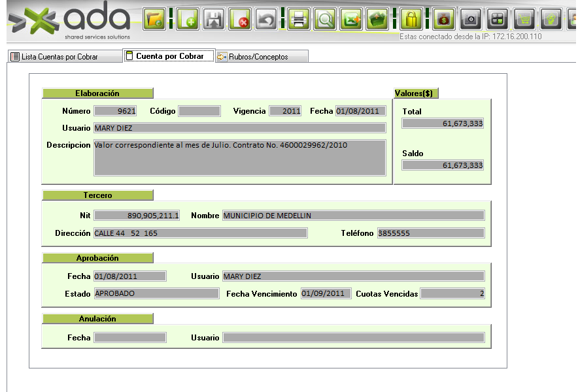Click the save floppy disk icon

214,19
